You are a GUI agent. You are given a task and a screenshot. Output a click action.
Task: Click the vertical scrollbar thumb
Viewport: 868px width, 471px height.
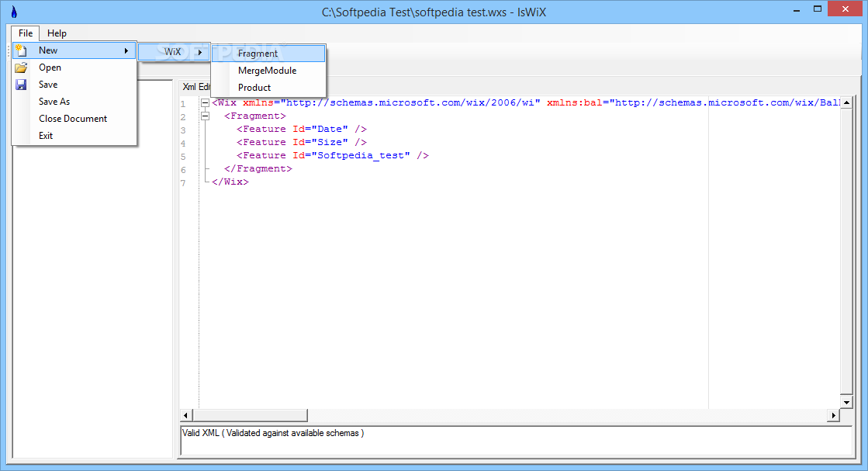846,251
